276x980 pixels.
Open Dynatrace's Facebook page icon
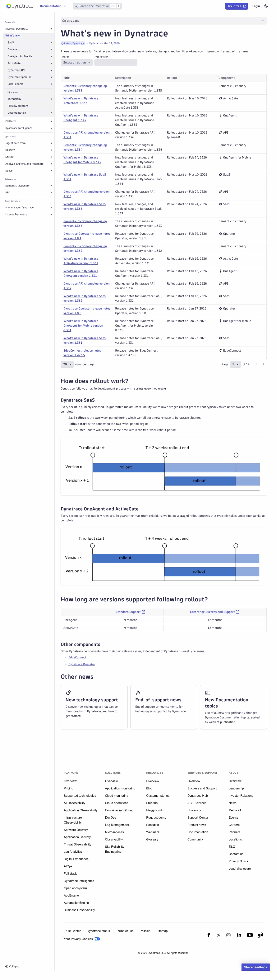[208, 935]
